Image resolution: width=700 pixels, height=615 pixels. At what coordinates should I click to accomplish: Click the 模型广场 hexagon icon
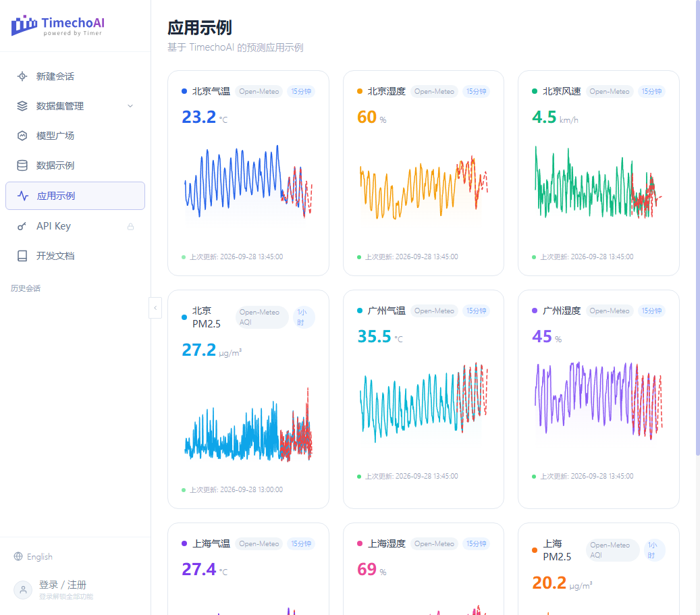click(22, 136)
